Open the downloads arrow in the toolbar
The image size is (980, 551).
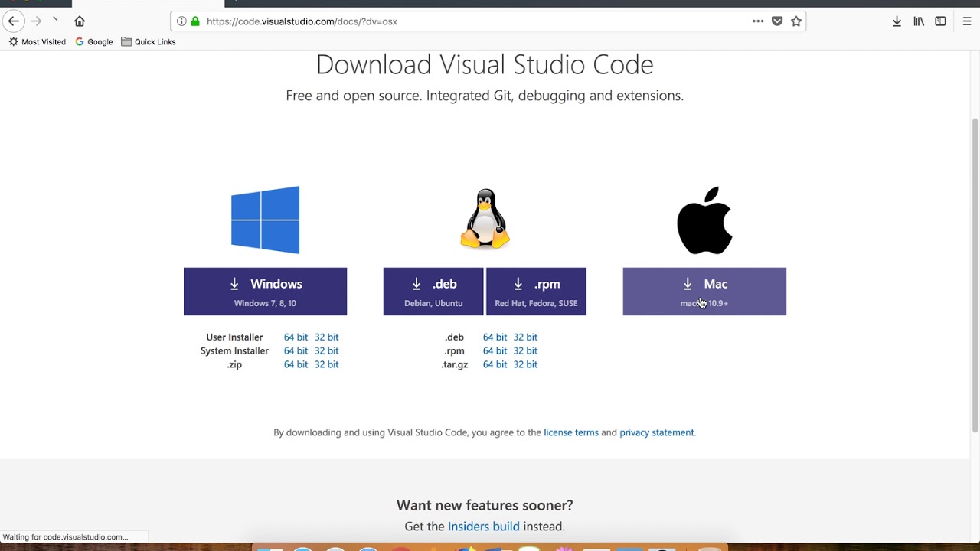[x=897, y=21]
